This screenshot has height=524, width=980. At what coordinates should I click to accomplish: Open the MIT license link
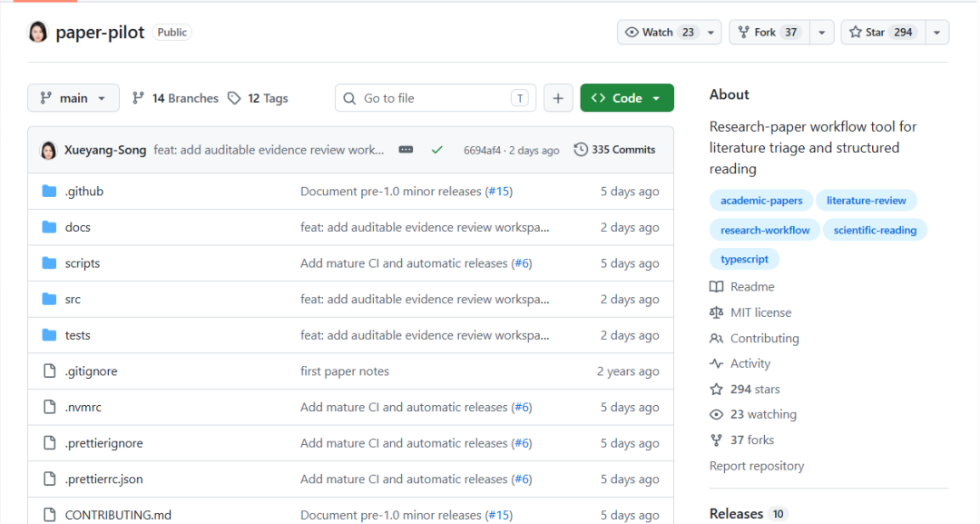click(760, 312)
